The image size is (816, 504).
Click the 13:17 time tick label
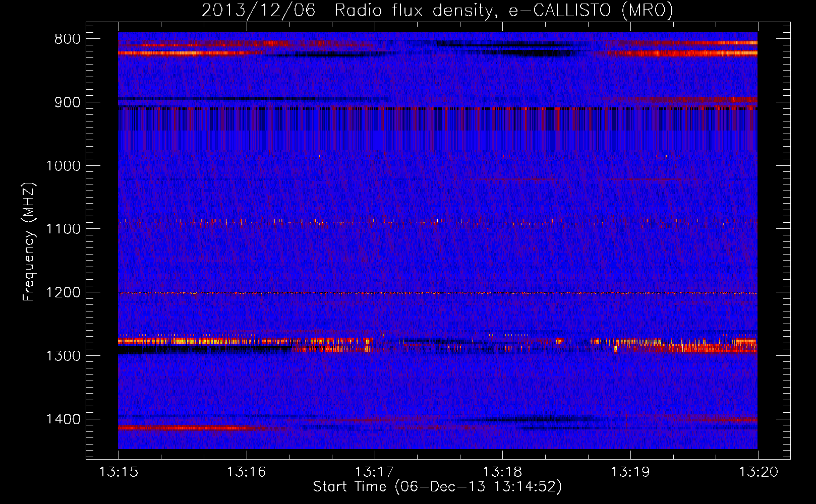[x=374, y=472]
